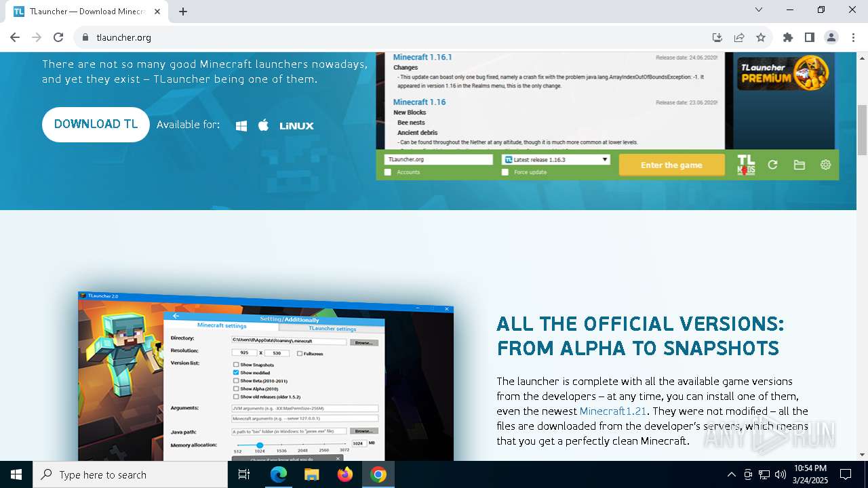This screenshot has width=868, height=488.
Task: Open the folder icon in launcher preview
Action: click(800, 165)
